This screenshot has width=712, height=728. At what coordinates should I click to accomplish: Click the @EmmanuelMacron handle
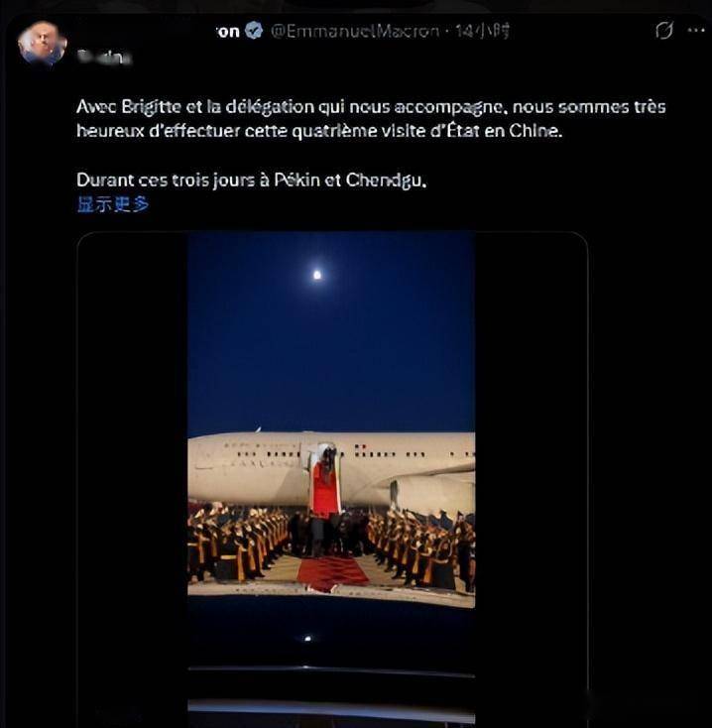tap(355, 31)
